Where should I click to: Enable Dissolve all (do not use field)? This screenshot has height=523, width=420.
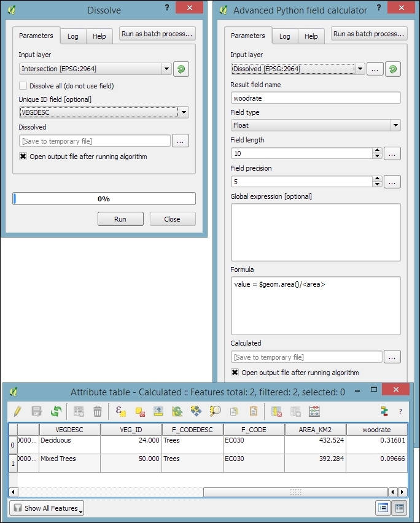click(23, 86)
